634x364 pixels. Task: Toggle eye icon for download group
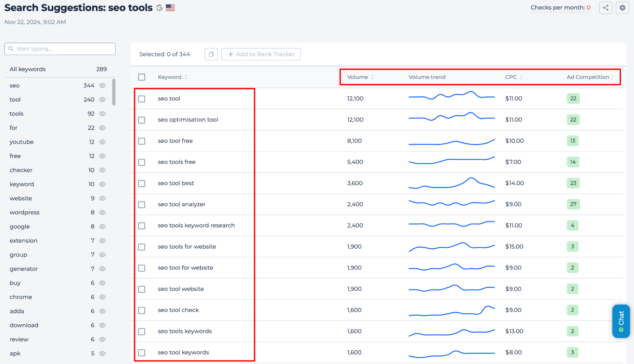(102, 325)
